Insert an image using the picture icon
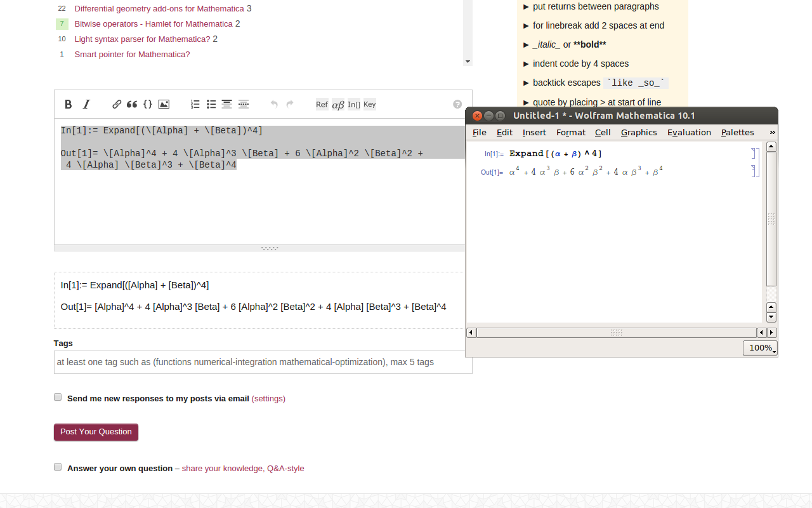 164,104
